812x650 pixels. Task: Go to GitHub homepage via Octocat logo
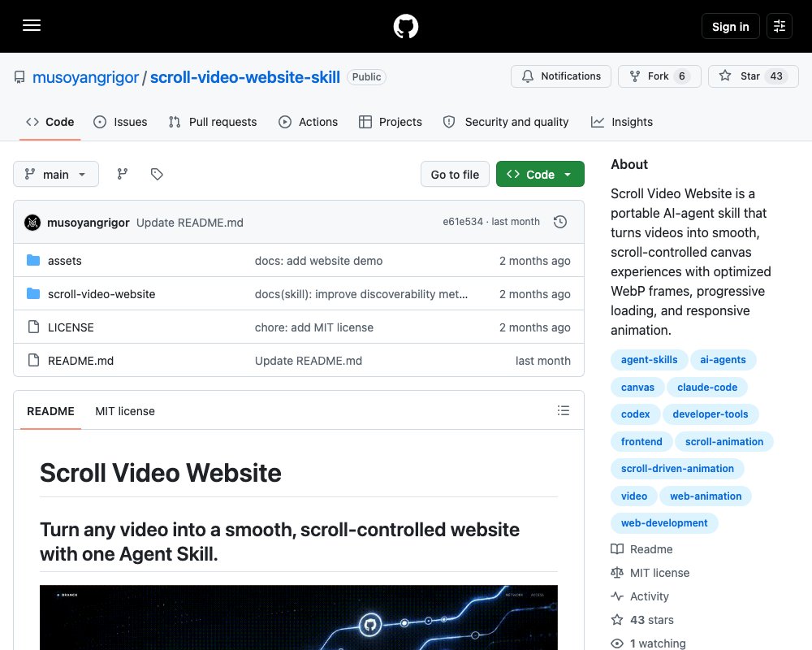point(405,26)
